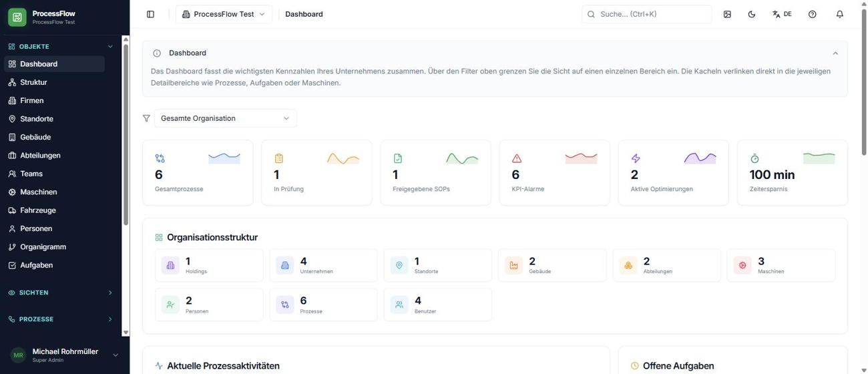Click the Gebäude tile icon
Screen dimensions: 868x374
(514, 265)
